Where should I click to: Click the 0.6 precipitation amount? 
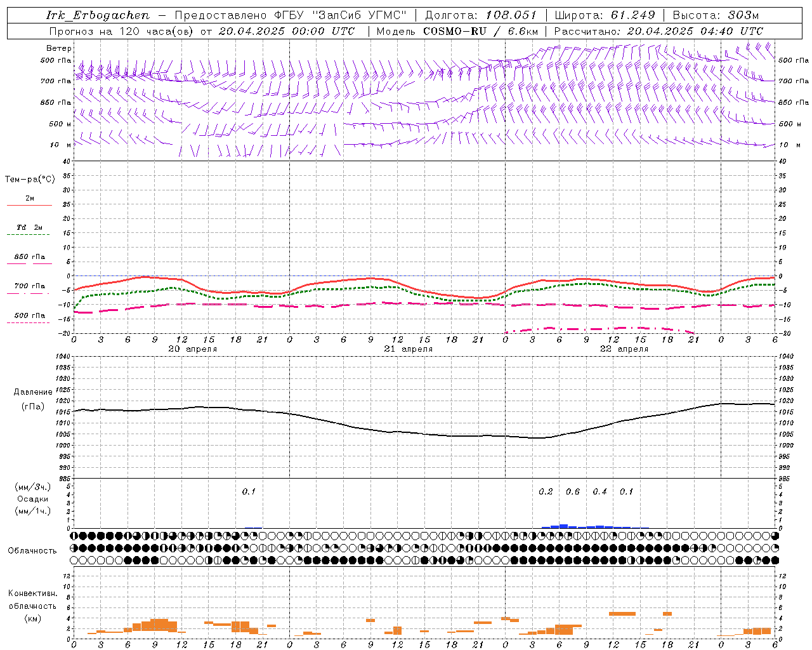(x=573, y=491)
